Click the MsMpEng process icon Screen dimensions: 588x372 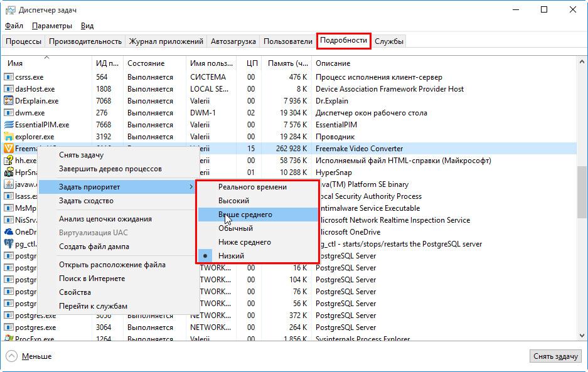tap(9, 208)
